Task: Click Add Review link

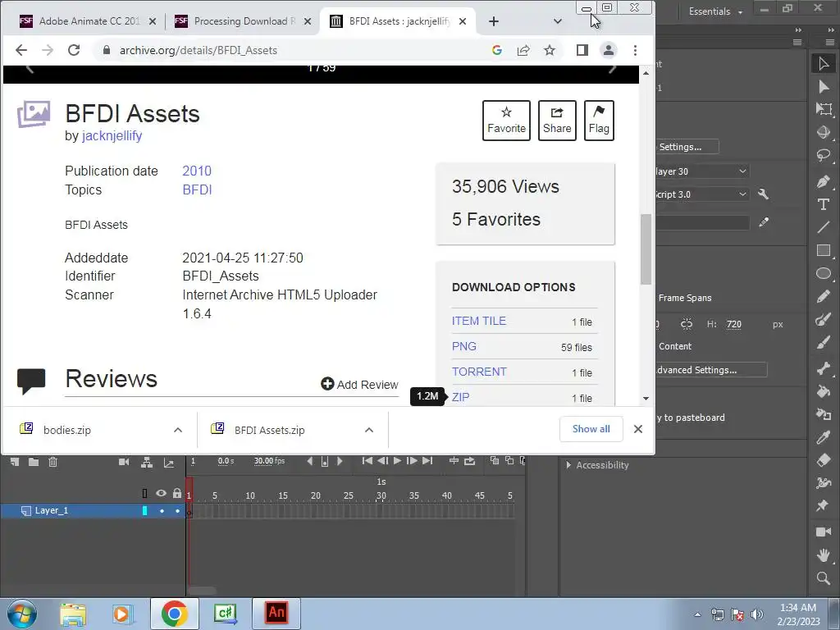Action: (x=359, y=385)
